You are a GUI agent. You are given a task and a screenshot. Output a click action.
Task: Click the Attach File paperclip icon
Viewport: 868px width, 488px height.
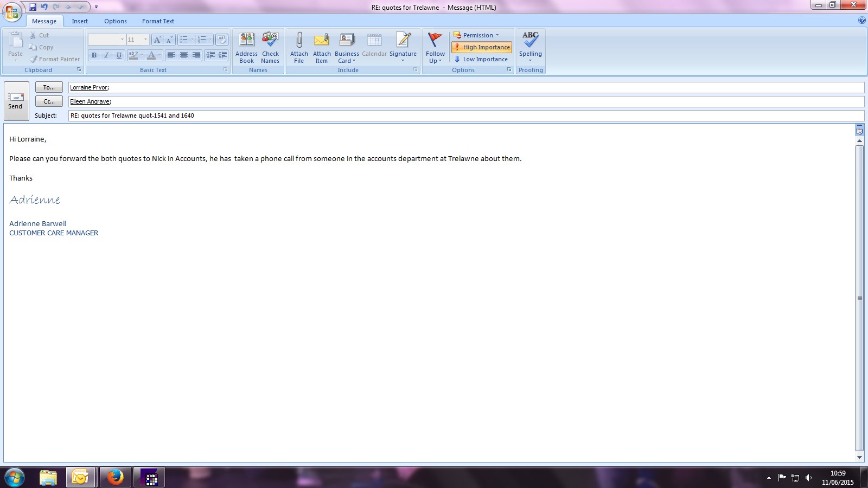point(299,41)
